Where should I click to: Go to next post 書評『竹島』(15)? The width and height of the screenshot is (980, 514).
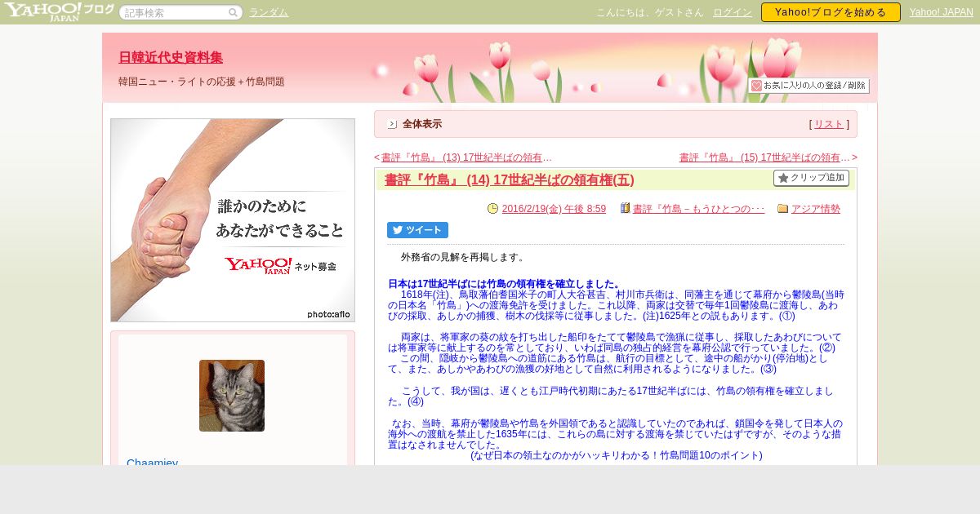(764, 157)
